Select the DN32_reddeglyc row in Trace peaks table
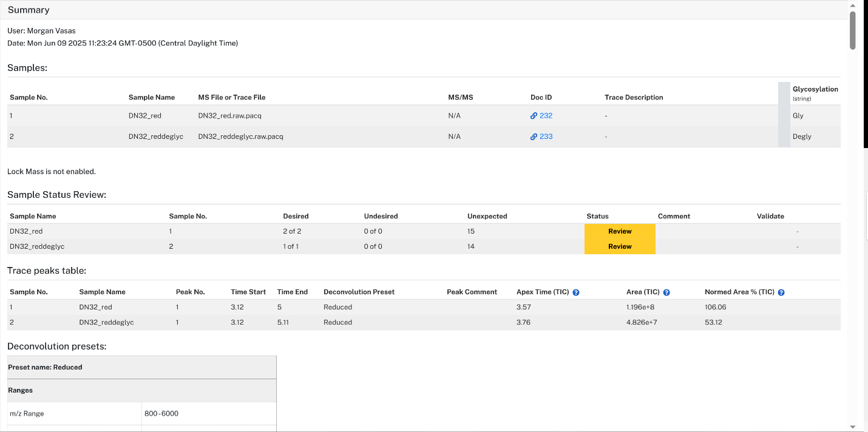 click(424, 322)
